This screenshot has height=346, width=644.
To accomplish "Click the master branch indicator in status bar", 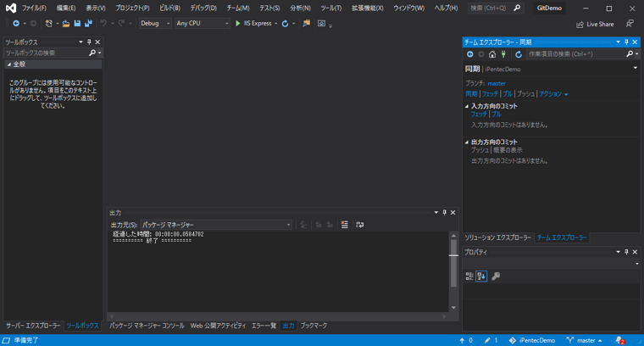I will point(585,340).
